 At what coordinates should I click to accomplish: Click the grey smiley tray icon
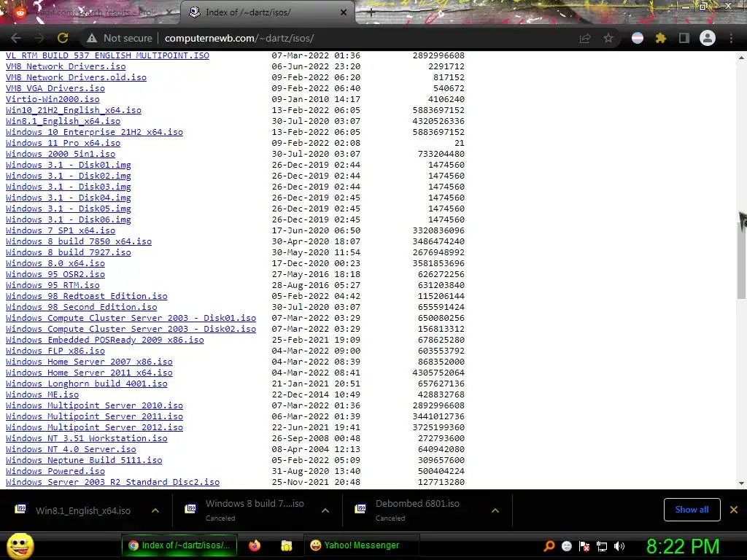pos(566,546)
